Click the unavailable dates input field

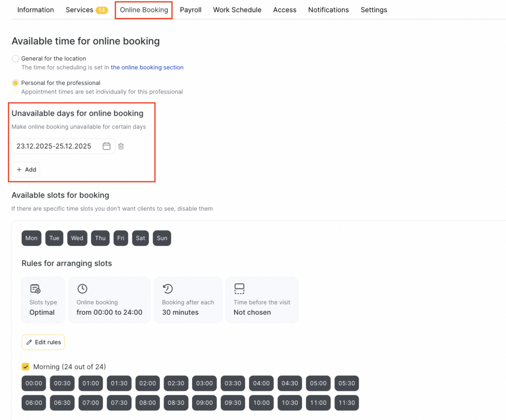pos(54,146)
